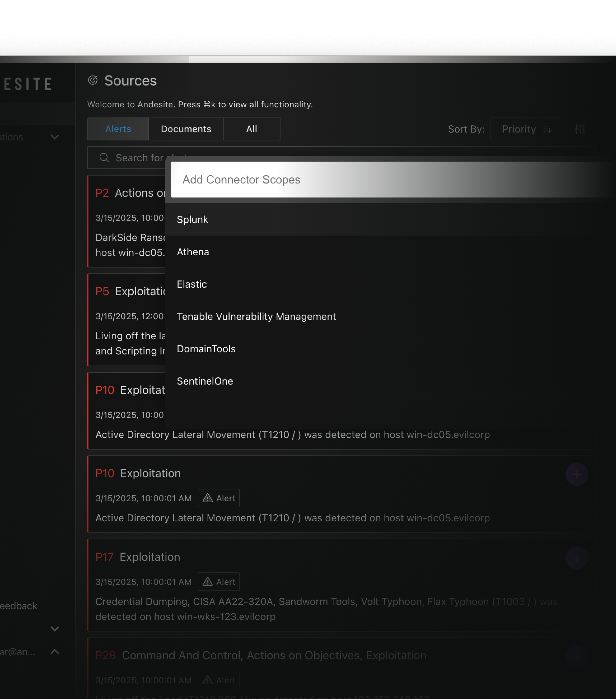The image size is (616, 699).
Task: Select Tenable Vulnerability Management scope
Action: [390, 316]
